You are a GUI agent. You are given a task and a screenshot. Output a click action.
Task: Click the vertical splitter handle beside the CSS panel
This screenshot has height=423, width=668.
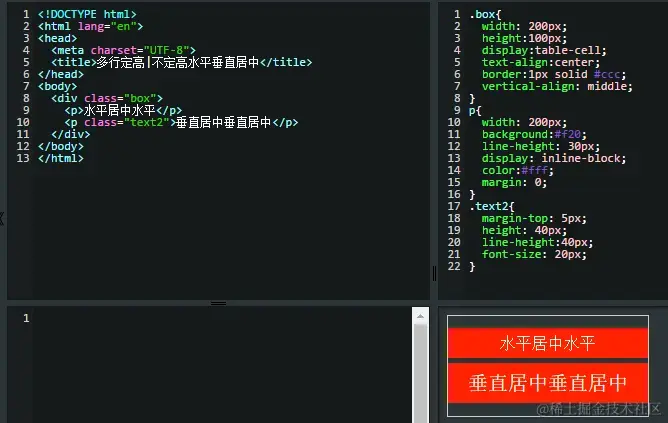(434, 273)
